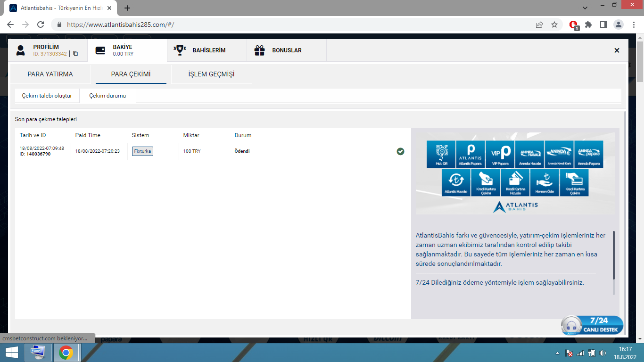
Task: Click the info text scrollbar
Action: (x=613, y=255)
